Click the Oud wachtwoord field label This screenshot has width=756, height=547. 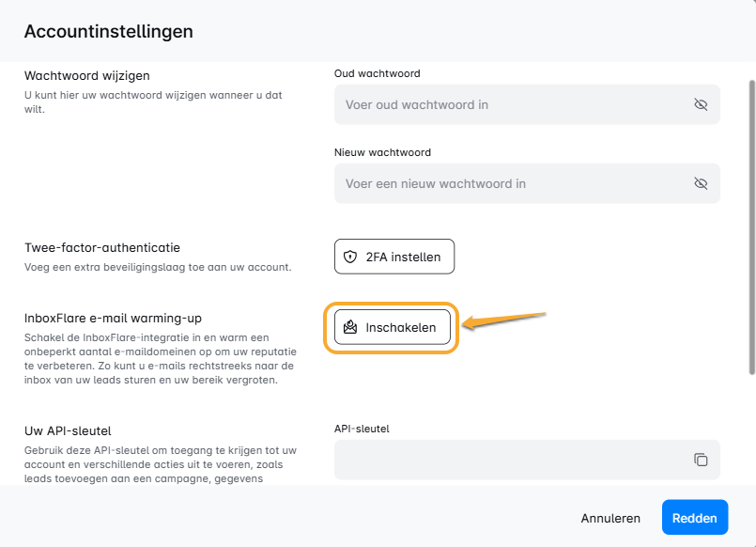378,73
